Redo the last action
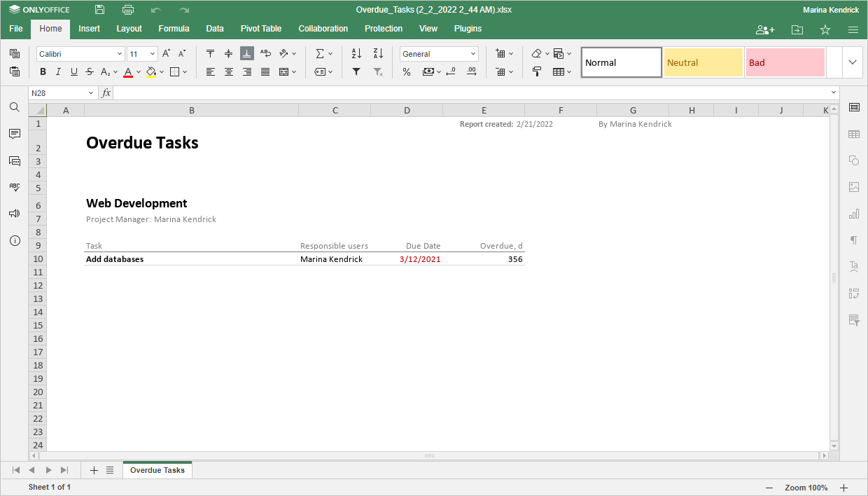 point(184,10)
